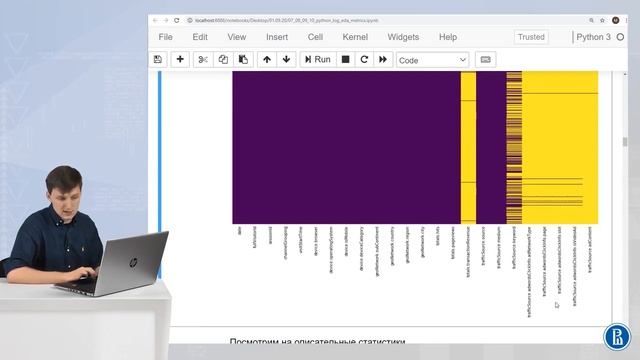Click the HSE logo badge
Image resolution: width=640 pixels, height=360 pixels.
(x=617, y=337)
